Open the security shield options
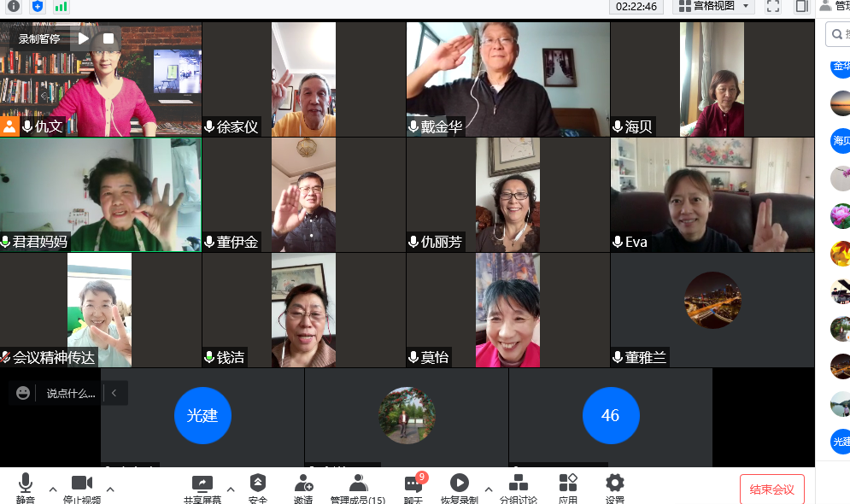The image size is (850, 504). tap(257, 487)
